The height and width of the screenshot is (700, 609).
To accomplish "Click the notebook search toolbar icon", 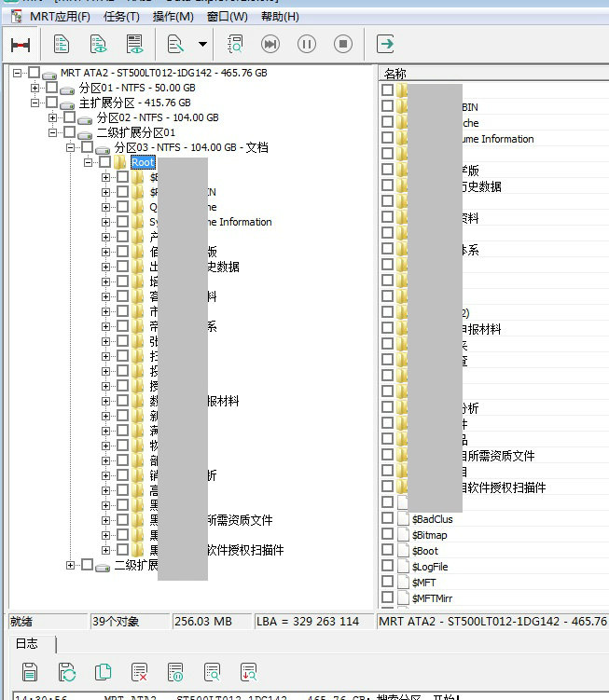I will pos(235,44).
